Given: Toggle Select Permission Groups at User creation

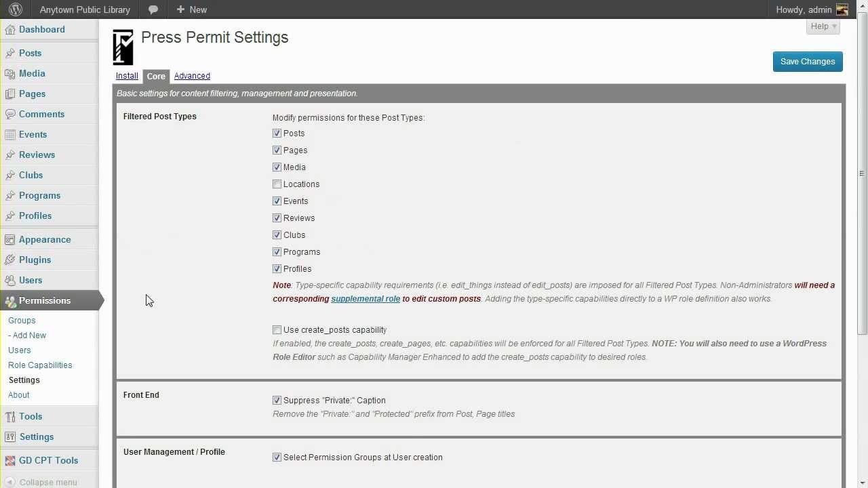Looking at the screenshot, I should click(277, 457).
